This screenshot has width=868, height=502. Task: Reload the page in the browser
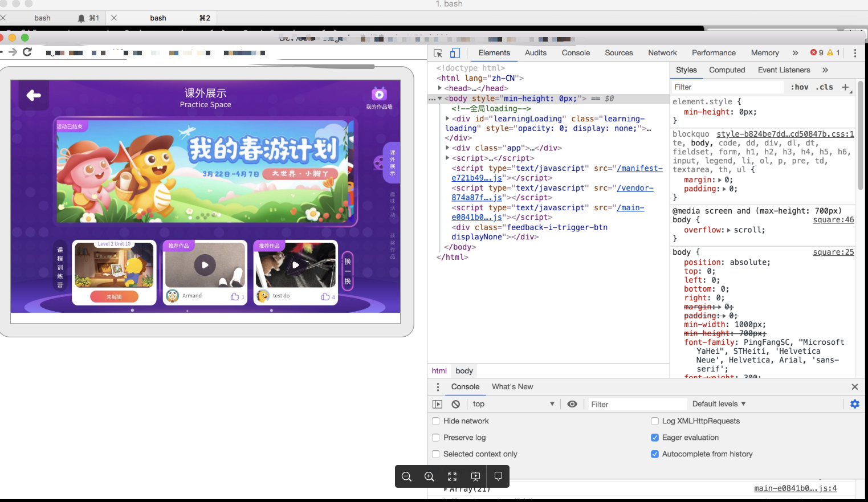[27, 52]
